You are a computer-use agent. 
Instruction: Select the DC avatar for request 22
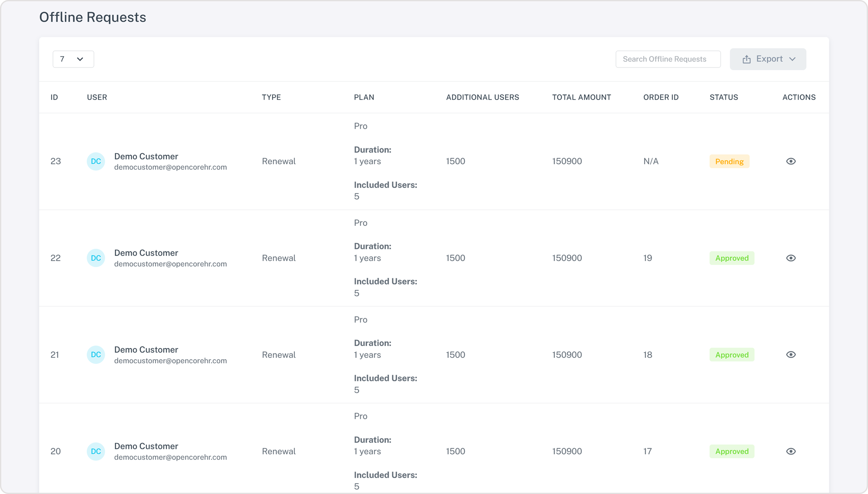[96, 258]
